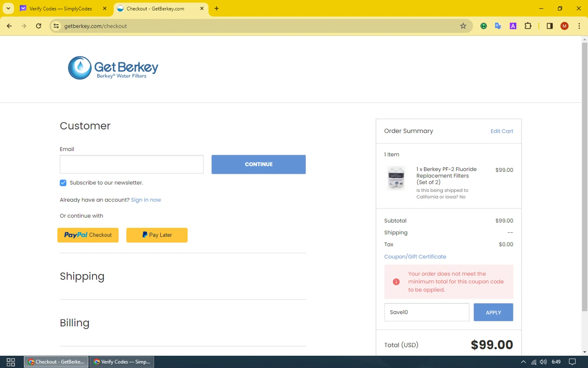Close the Checkout - GetBerkey.com tab

pyautogui.click(x=202, y=8)
